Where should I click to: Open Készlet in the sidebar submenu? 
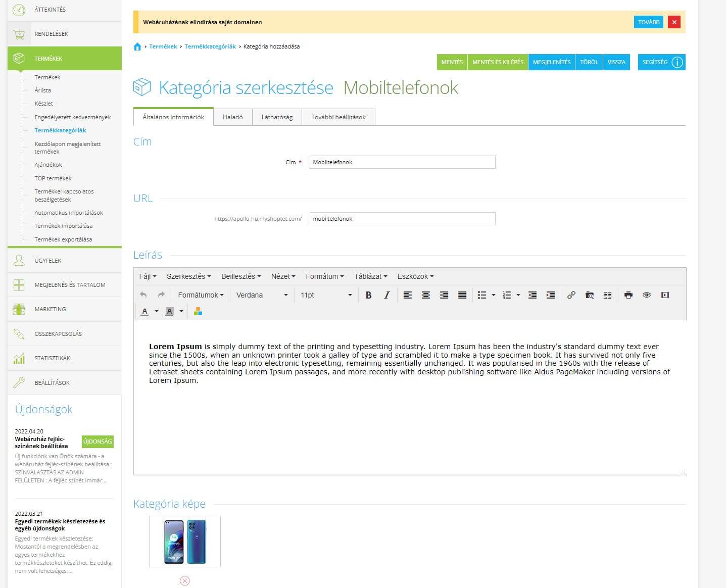43,104
